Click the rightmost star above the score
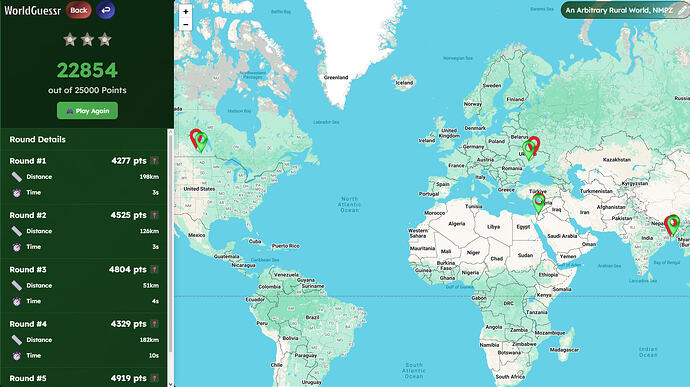 [104, 40]
